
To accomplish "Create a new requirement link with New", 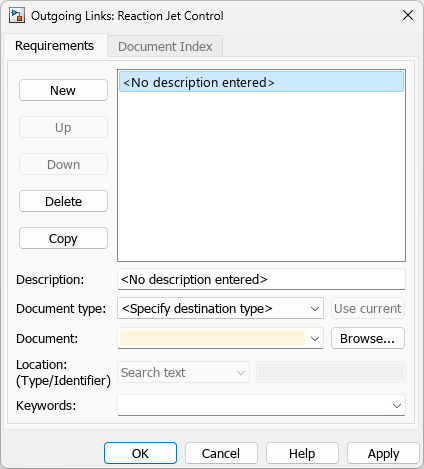I will click(x=63, y=90).
